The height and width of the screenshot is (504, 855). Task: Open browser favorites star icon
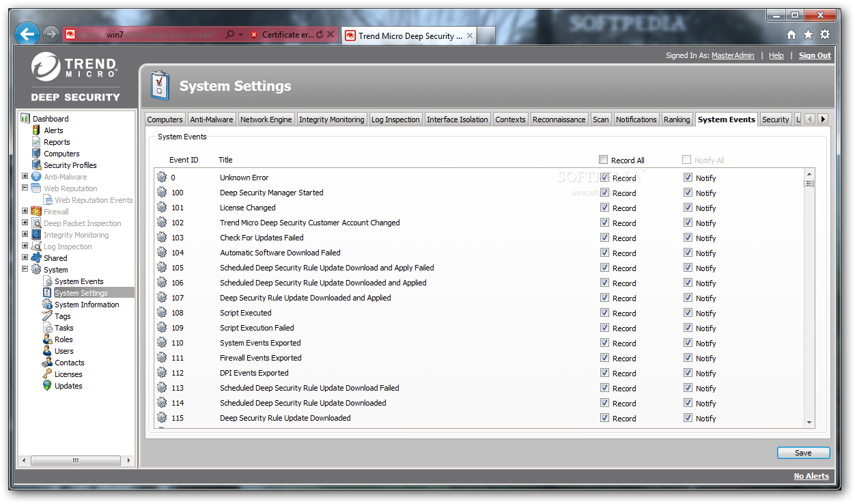pos(808,35)
